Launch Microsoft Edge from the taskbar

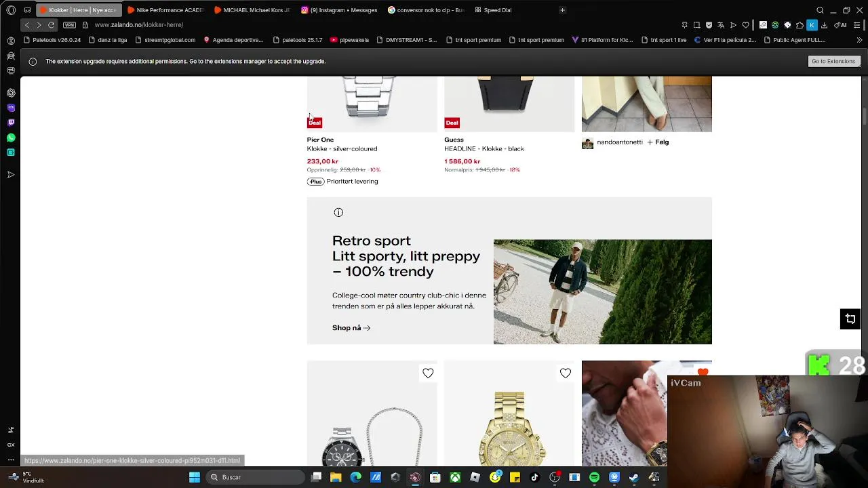click(x=355, y=477)
